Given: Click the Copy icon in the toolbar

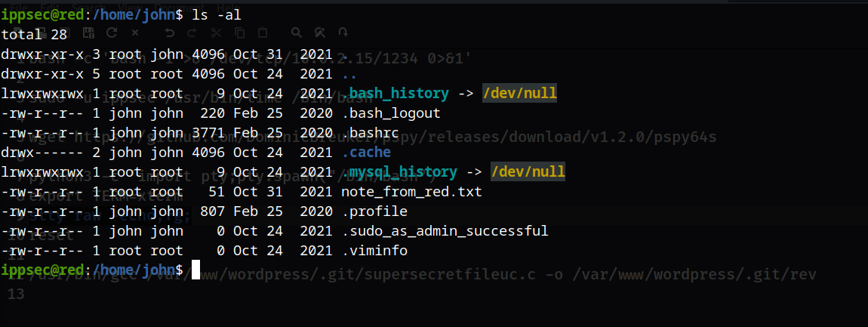Looking at the screenshot, I should point(239,33).
